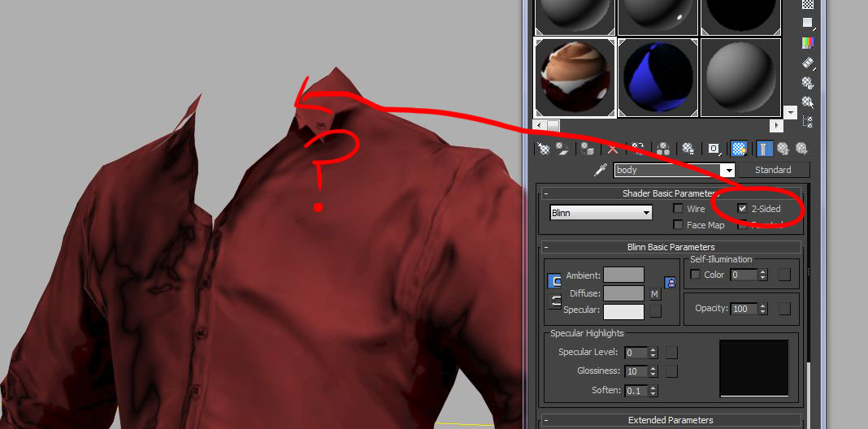Image resolution: width=868 pixels, height=429 pixels.
Task: Select the body material sample slot
Action: pyautogui.click(x=575, y=77)
